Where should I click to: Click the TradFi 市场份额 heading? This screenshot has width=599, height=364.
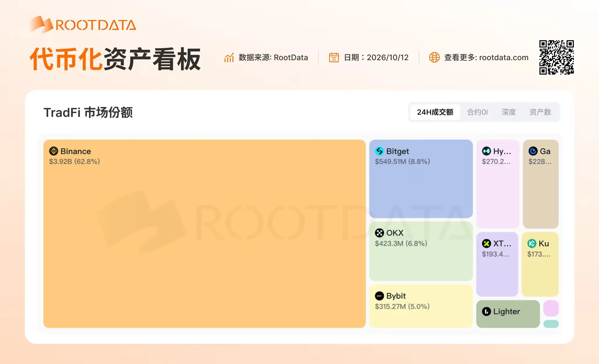[x=88, y=112]
